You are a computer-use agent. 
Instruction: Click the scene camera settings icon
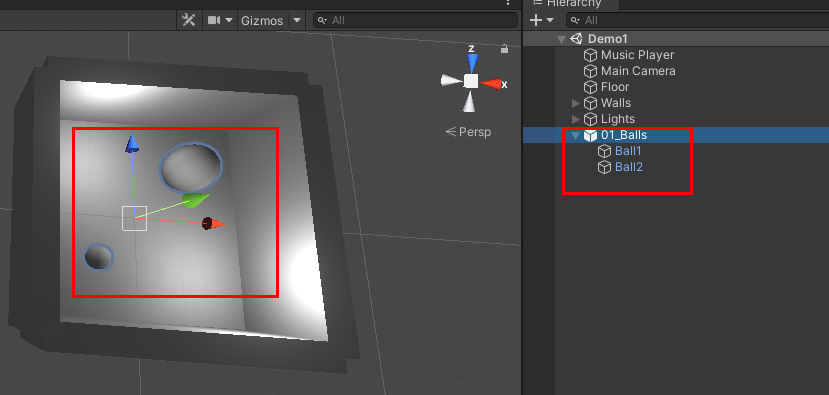tap(214, 20)
